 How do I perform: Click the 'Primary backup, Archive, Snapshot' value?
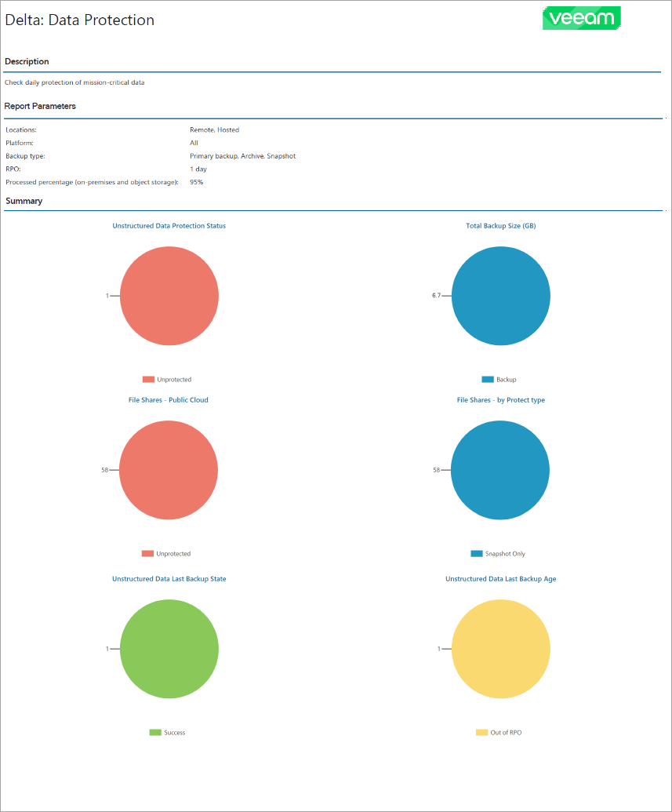tap(243, 156)
